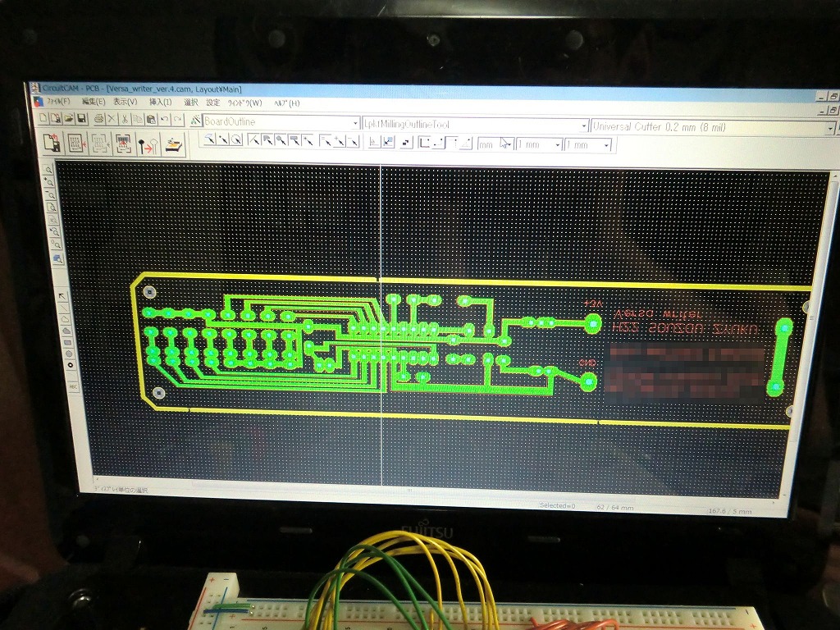Open the ヘルプ(H) help menu
This screenshot has height=630, width=840.
(x=286, y=103)
